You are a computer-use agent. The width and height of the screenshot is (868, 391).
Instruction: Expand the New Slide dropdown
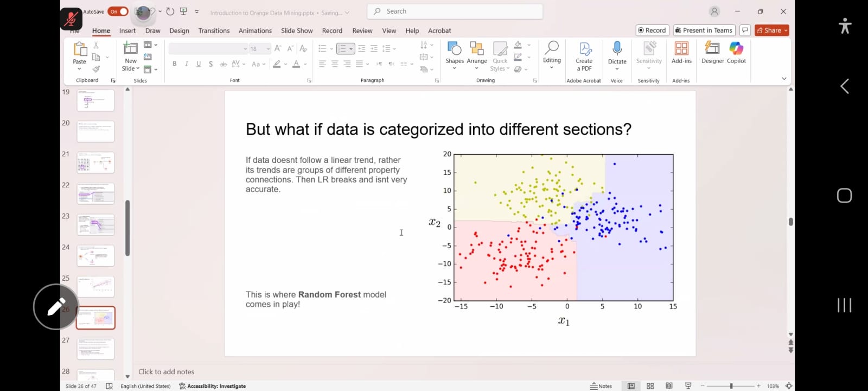pos(131,68)
